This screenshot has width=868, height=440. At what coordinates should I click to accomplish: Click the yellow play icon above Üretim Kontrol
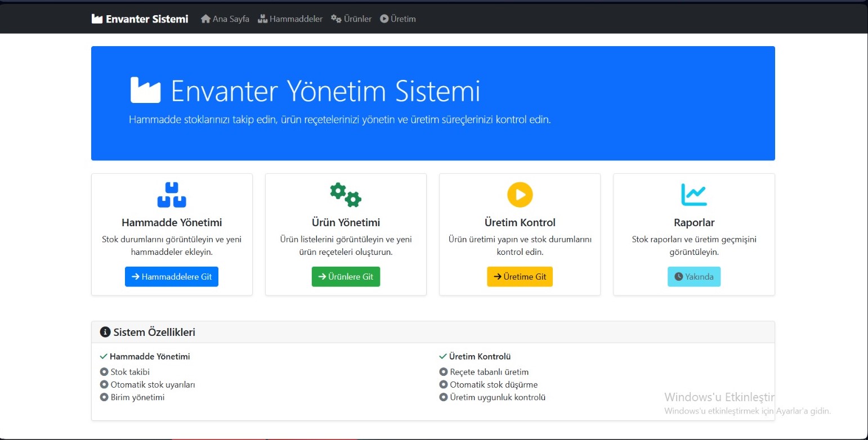point(520,195)
